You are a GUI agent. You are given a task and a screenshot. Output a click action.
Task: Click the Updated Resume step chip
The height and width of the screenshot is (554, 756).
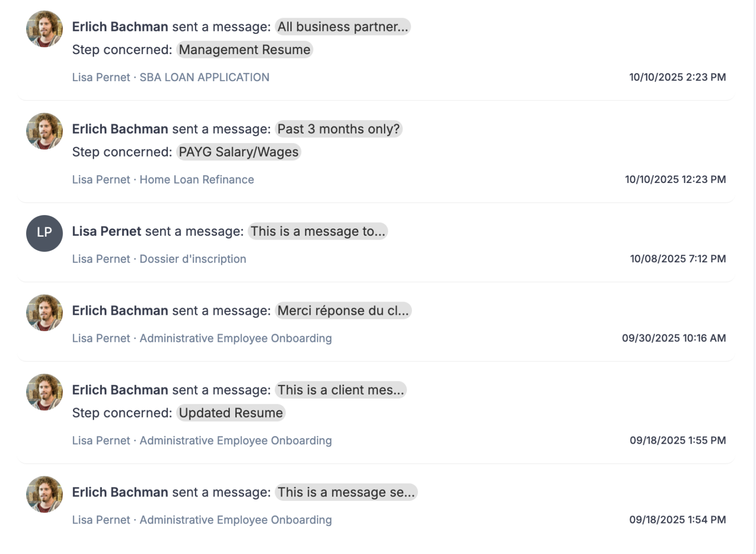coord(230,413)
